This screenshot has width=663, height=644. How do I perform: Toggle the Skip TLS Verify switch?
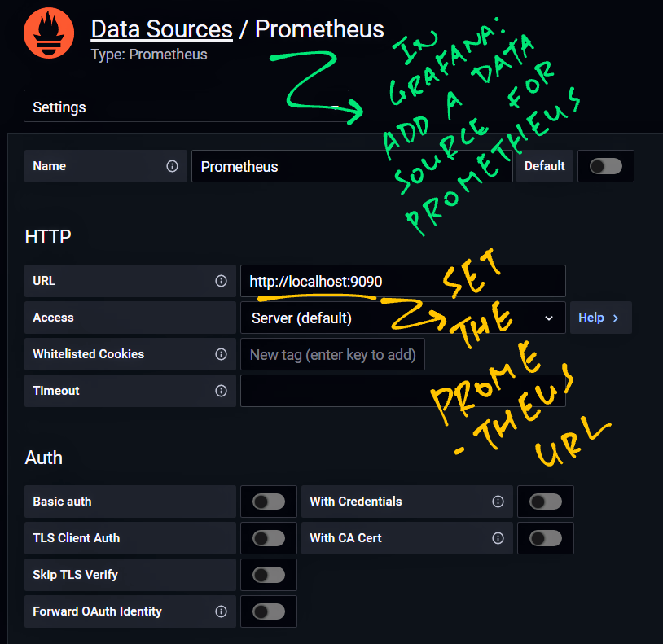click(269, 575)
